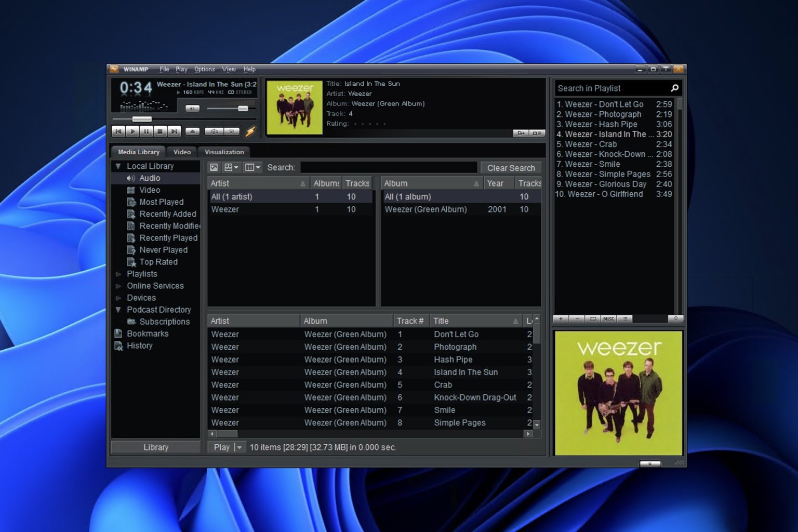Click the selection icon below the playlist pane

[x=593, y=318]
